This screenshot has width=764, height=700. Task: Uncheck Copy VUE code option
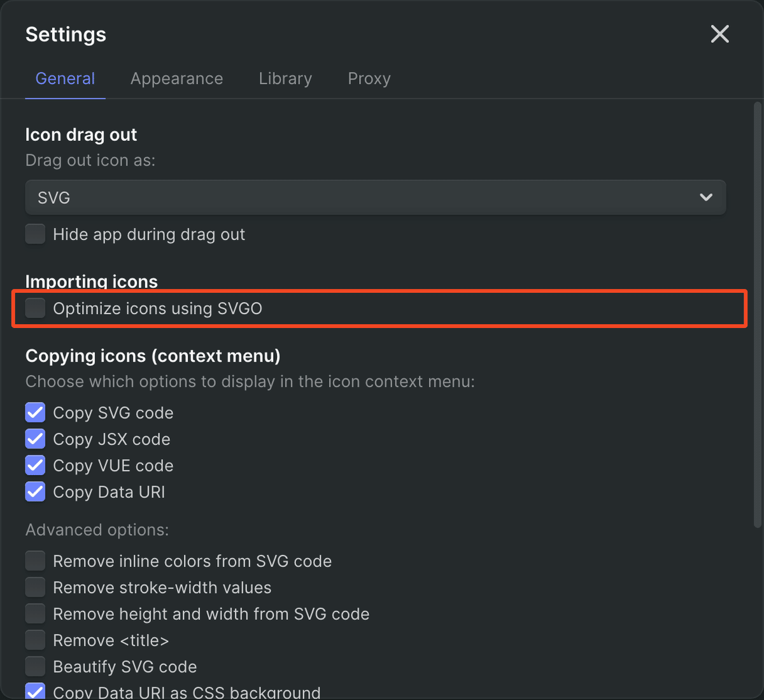tap(35, 466)
